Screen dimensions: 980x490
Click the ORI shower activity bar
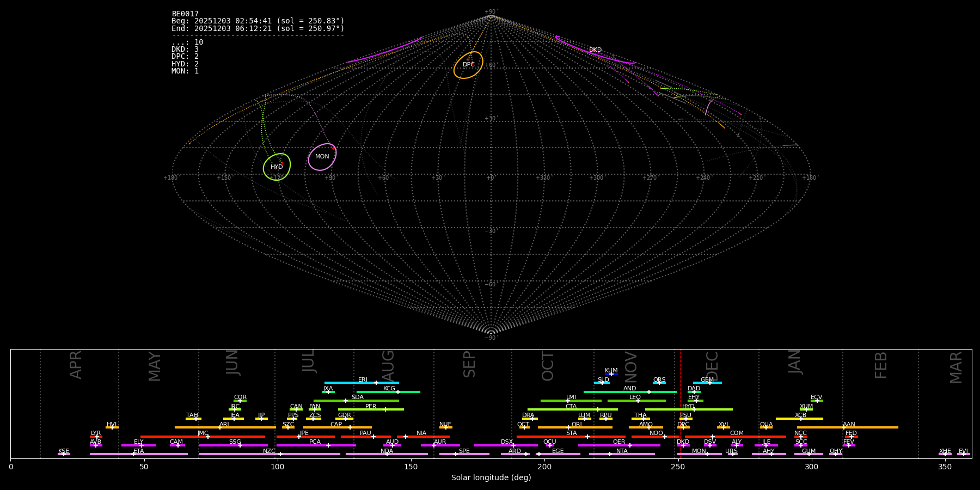(x=575, y=427)
